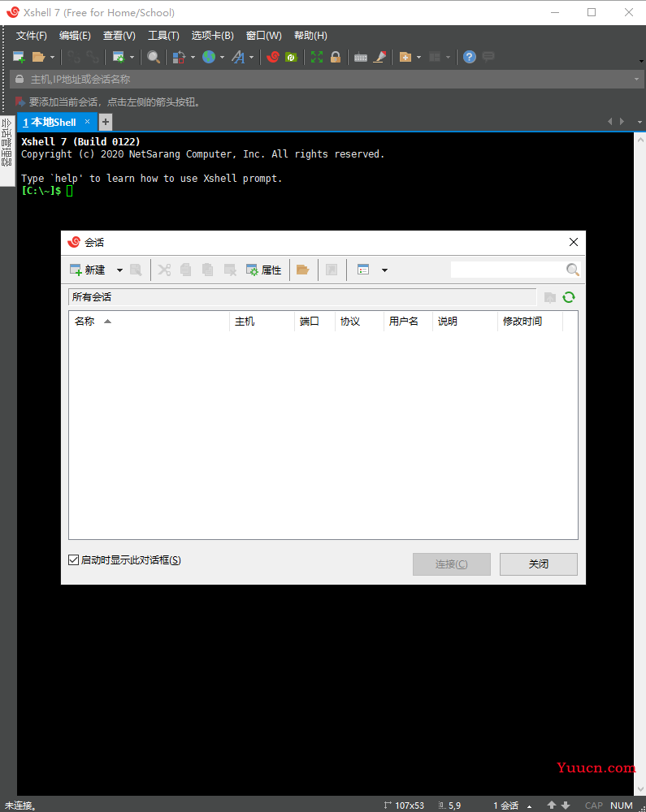Expand the new folder dropdown arrow in main toolbar
Viewport: 646px width, 812px height.
click(418, 58)
